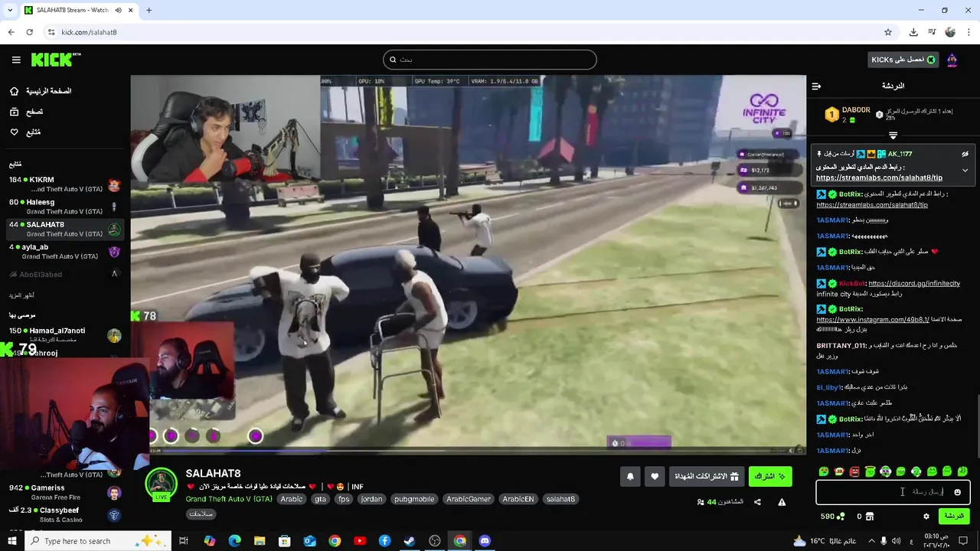Open the Kick hamburger menu
The image size is (980, 551).
click(x=16, y=60)
